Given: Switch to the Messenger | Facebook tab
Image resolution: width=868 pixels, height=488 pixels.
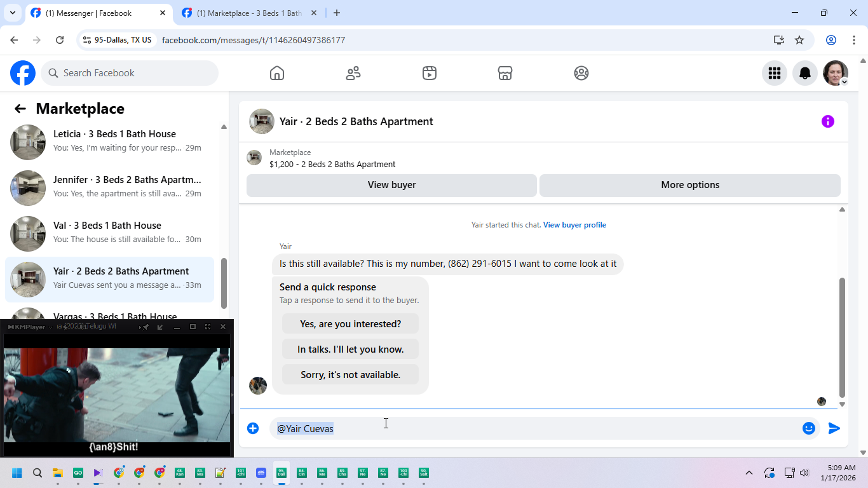Looking at the screenshot, I should 99,13.
